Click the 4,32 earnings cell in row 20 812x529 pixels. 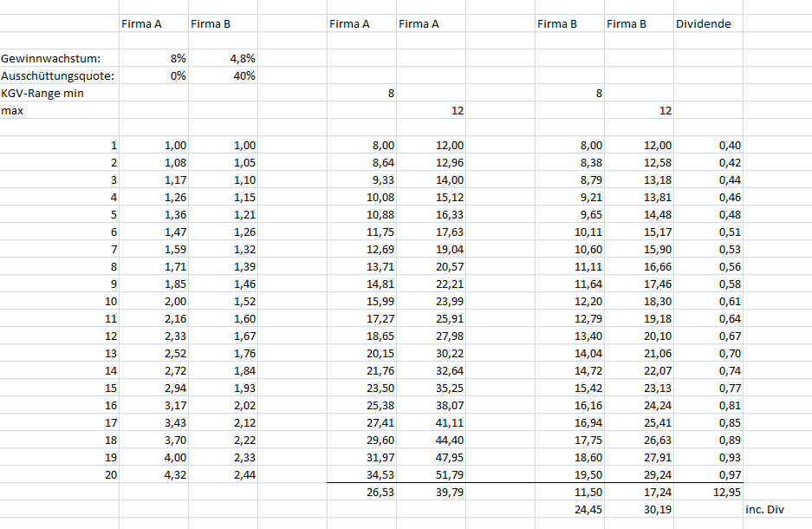153,474
